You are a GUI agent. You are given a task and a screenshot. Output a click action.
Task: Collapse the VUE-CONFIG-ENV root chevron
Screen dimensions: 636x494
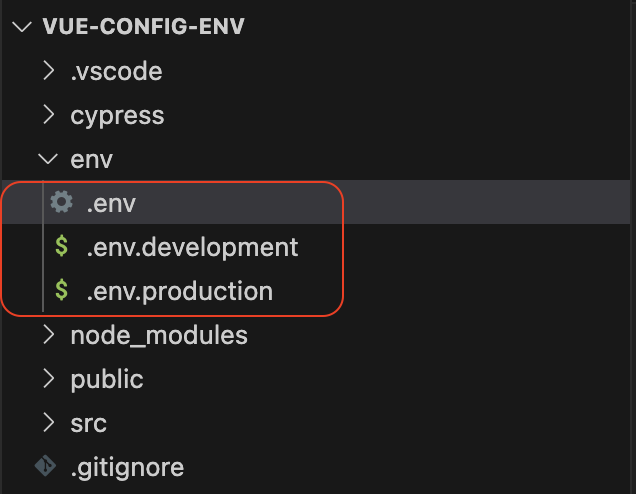(x=20, y=27)
